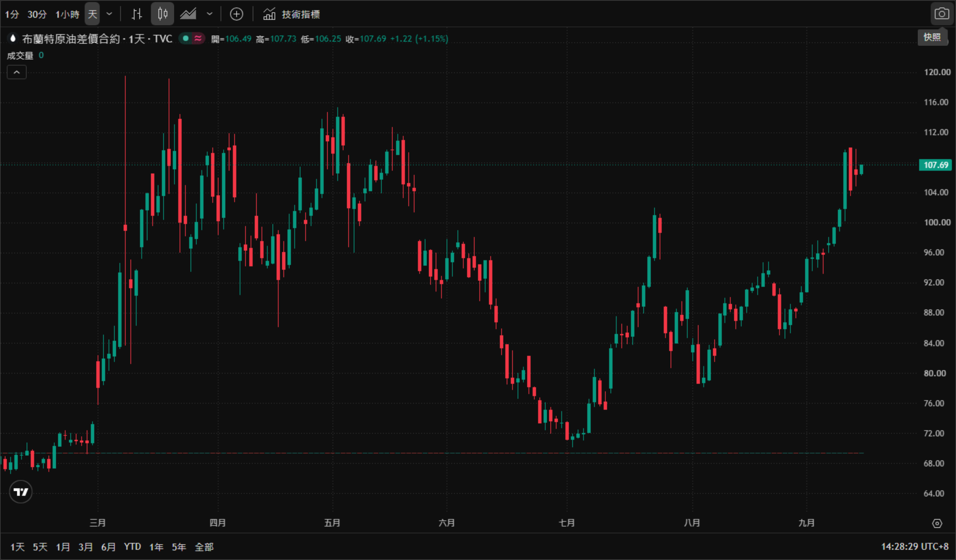Click the 收=107.69 close value
This screenshot has height=560, width=956.
point(366,39)
